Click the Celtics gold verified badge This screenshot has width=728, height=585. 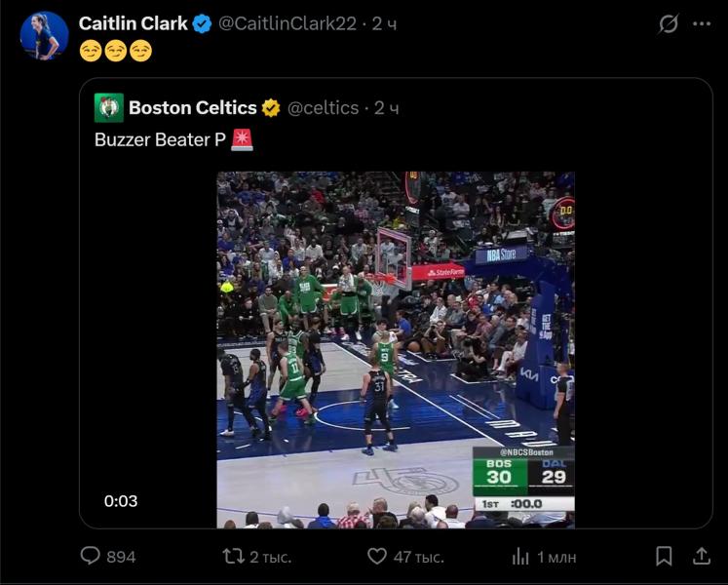click(x=271, y=107)
